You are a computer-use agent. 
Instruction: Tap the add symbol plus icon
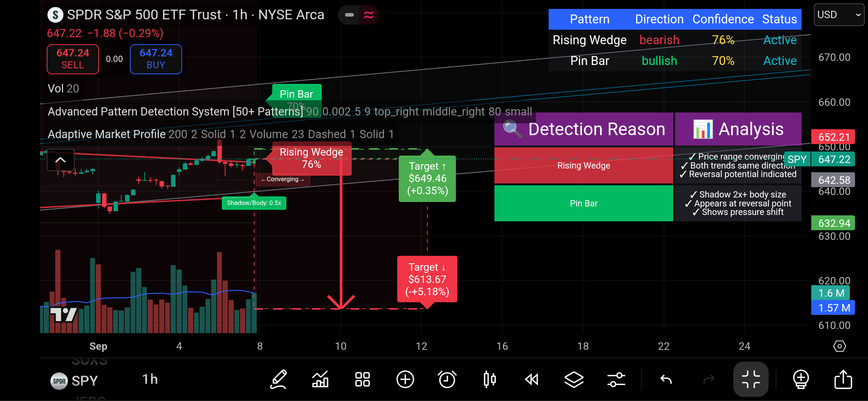coord(405,379)
